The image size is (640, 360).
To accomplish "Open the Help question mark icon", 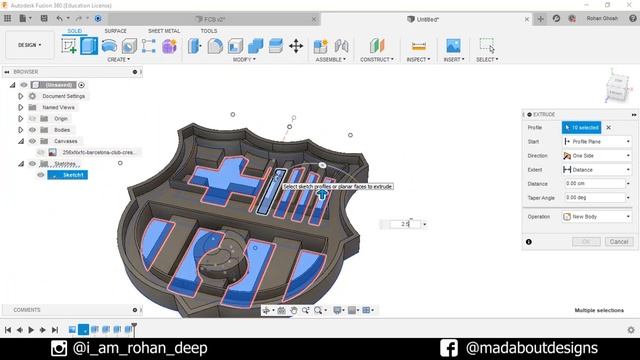I will tap(633, 18).
